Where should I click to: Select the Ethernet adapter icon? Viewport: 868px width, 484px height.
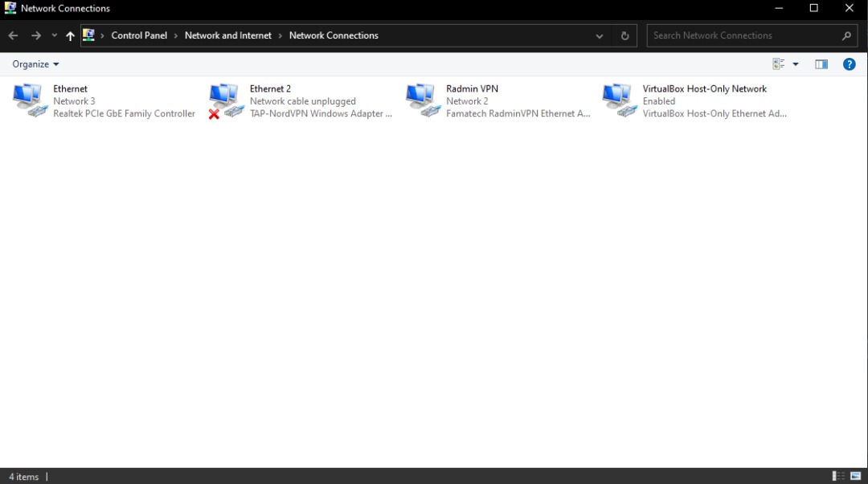tap(29, 100)
